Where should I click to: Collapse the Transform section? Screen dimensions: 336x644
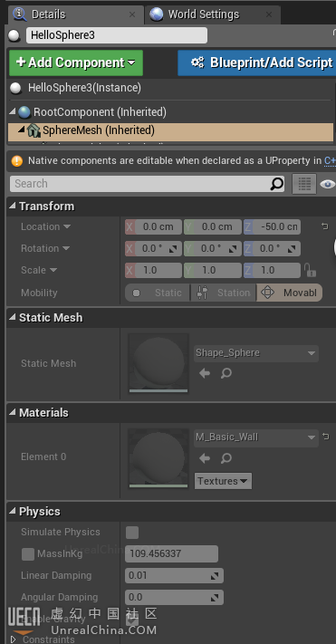click(13, 207)
